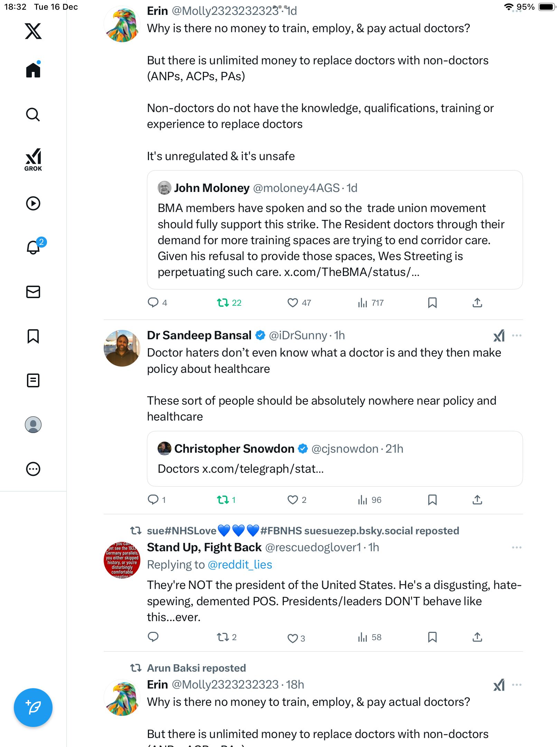Open the Search page in sidebar
The height and width of the screenshot is (747, 560).
point(33,114)
